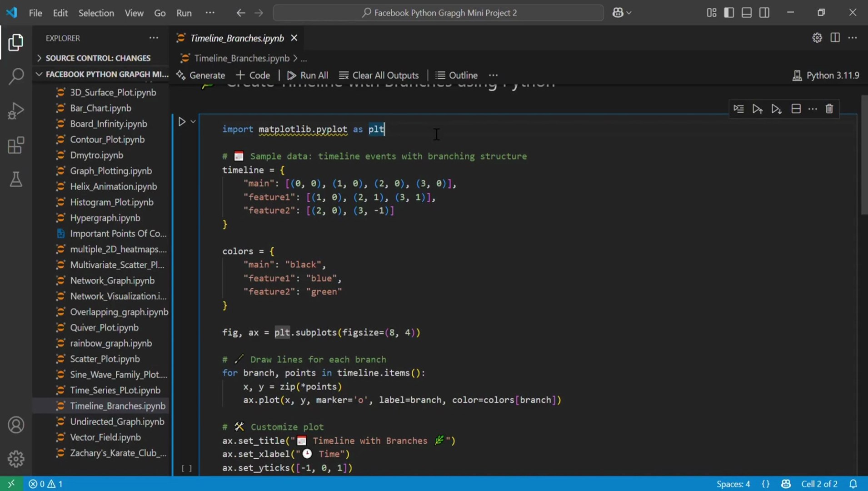The height and width of the screenshot is (491, 868).
Task: Delete the cell with trash icon
Action: click(829, 109)
